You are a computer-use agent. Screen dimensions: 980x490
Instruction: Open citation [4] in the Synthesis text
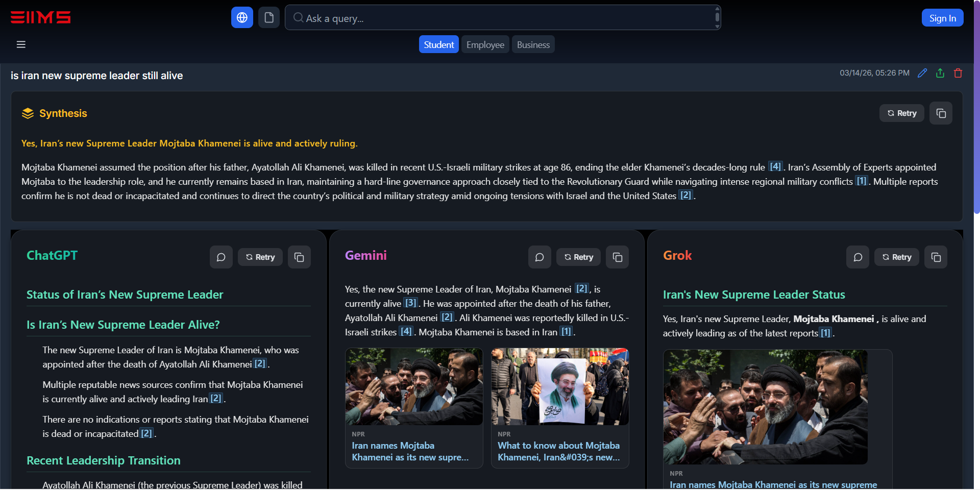pyautogui.click(x=775, y=166)
